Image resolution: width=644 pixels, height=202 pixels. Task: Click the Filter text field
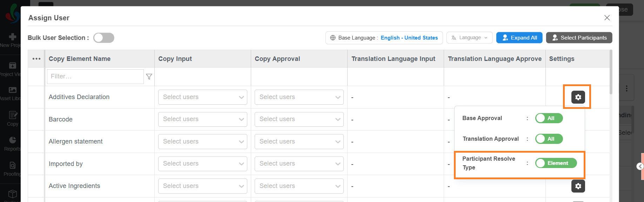point(95,76)
